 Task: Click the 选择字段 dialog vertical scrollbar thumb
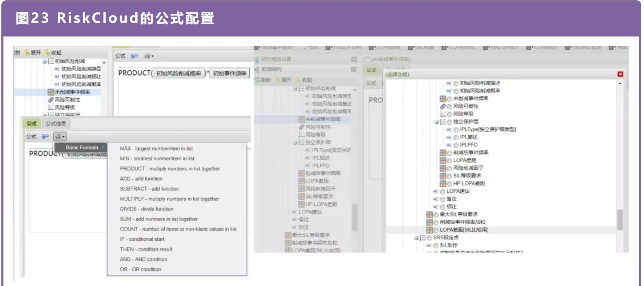(620, 220)
